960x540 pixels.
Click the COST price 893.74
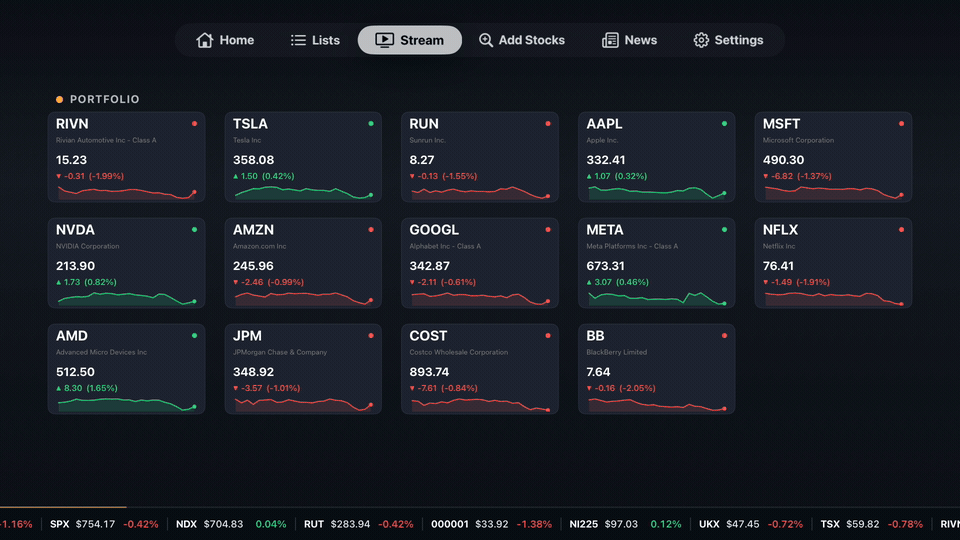pyautogui.click(x=429, y=372)
